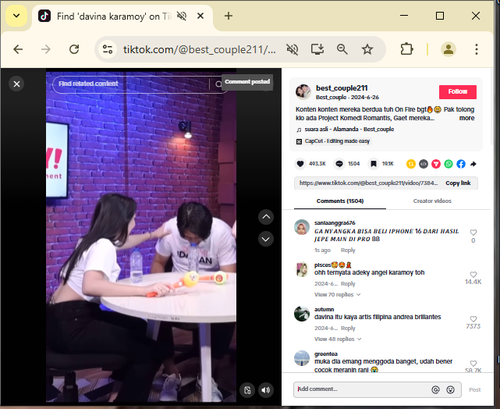Go to next video with down arrow
This screenshot has width=500, height=409.
[266, 239]
